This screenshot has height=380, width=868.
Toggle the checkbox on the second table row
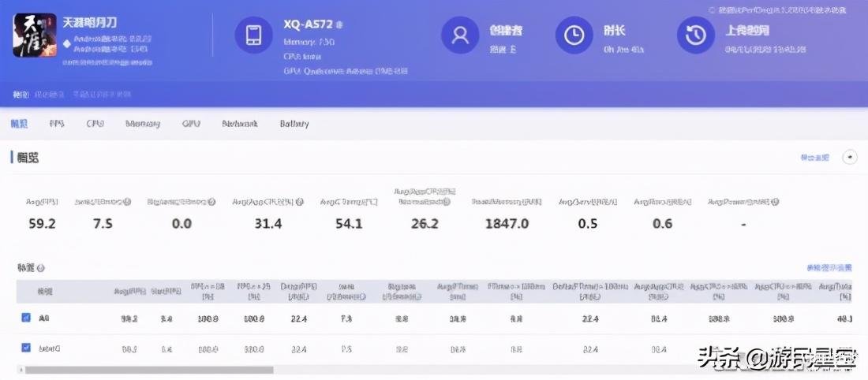(x=26, y=348)
